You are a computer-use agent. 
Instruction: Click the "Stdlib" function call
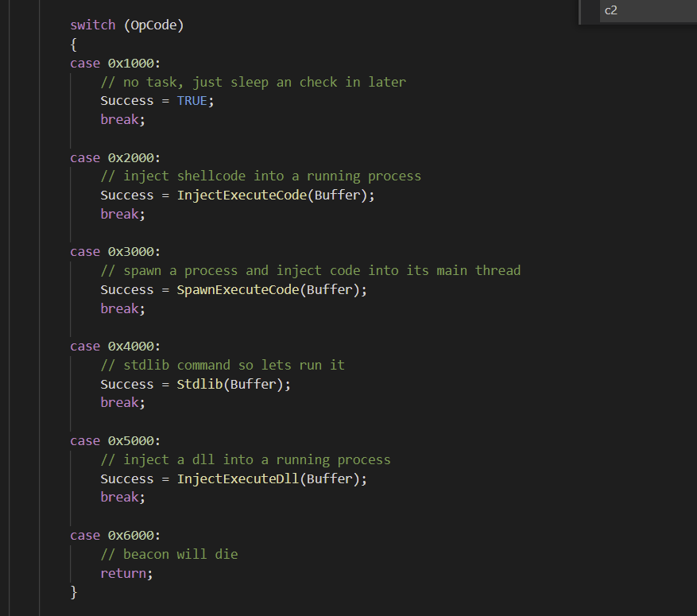click(x=200, y=384)
